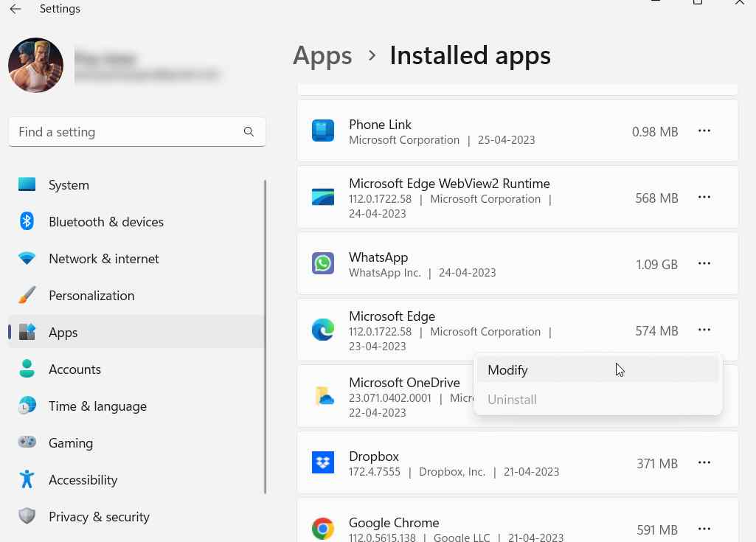
Task: Expand the three-dot menu for Dropbox
Action: pyautogui.click(x=704, y=463)
